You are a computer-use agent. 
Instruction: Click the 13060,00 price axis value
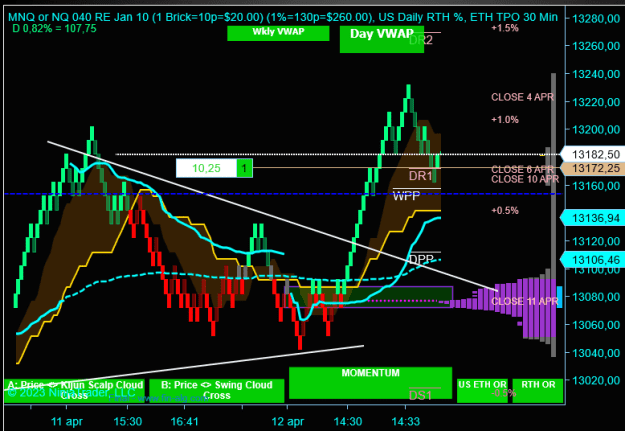click(596, 325)
